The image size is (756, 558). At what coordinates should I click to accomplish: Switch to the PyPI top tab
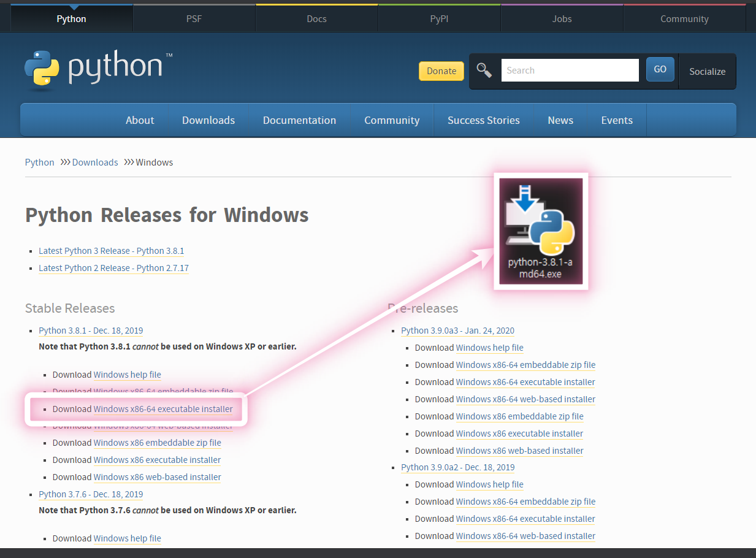click(440, 19)
